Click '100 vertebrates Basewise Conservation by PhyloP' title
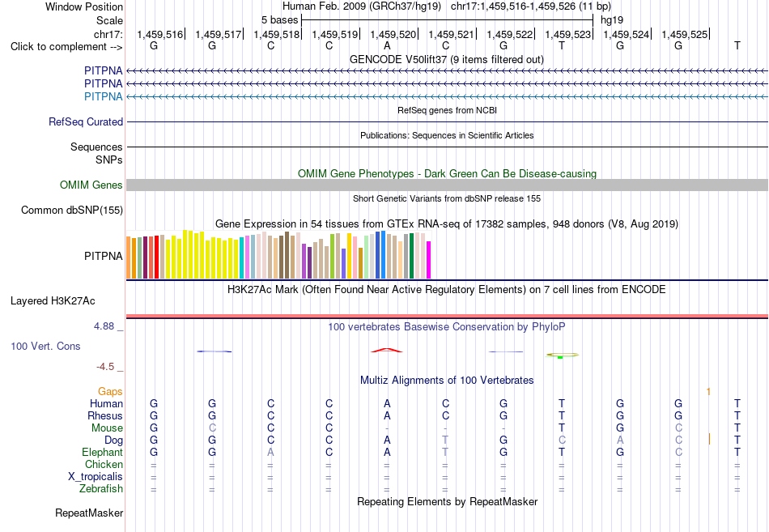Screen dimensions: 769x532 447,327
